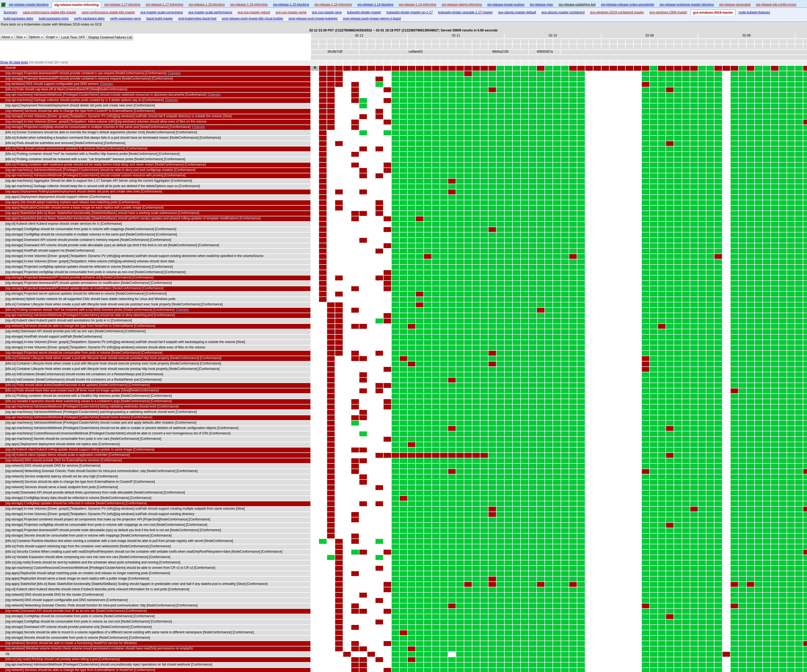
Task: Open Changes link for webhook discovery documents test
Action: click(214, 94)
